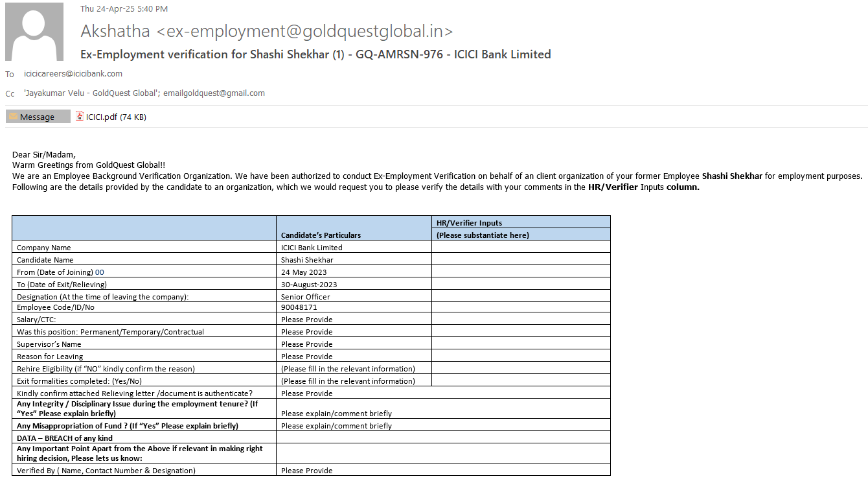
Task: Click 'Please explain/comment briefly' in the Misappropriation row
Action: tap(336, 426)
